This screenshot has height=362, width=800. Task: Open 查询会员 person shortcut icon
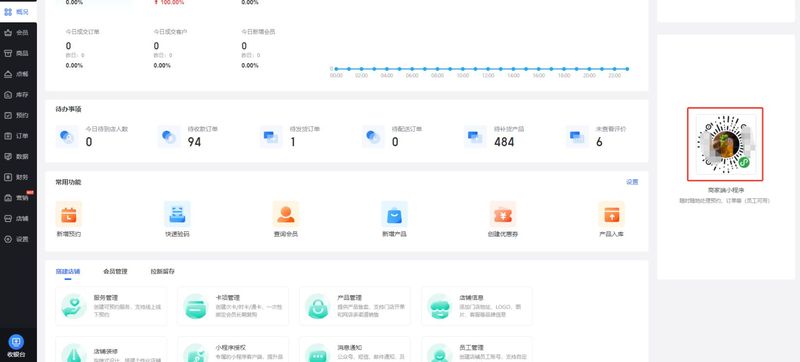click(286, 214)
